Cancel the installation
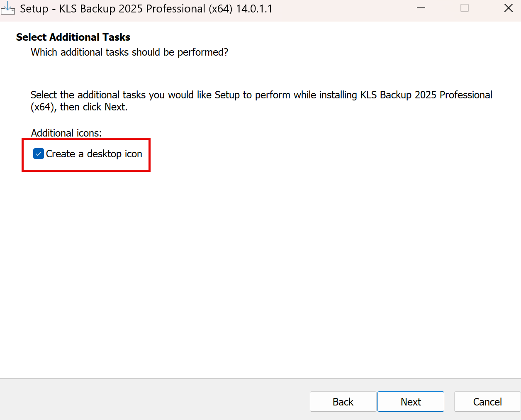521x420 pixels. 487,402
